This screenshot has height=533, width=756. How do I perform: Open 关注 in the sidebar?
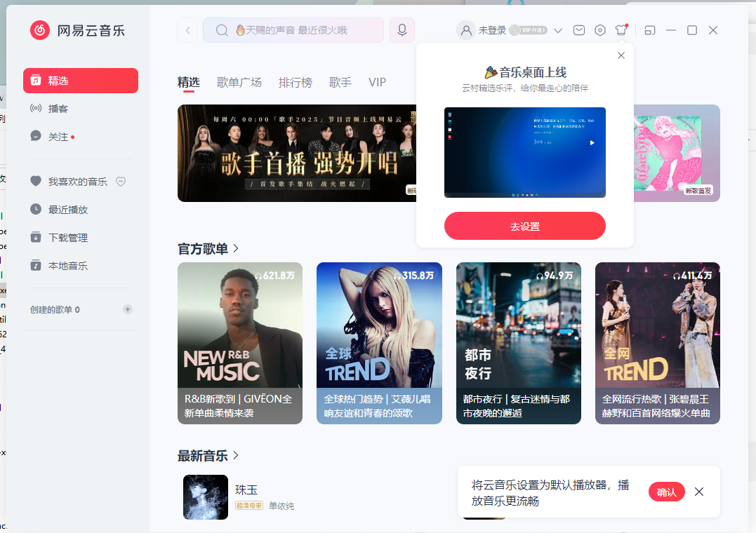[81, 136]
